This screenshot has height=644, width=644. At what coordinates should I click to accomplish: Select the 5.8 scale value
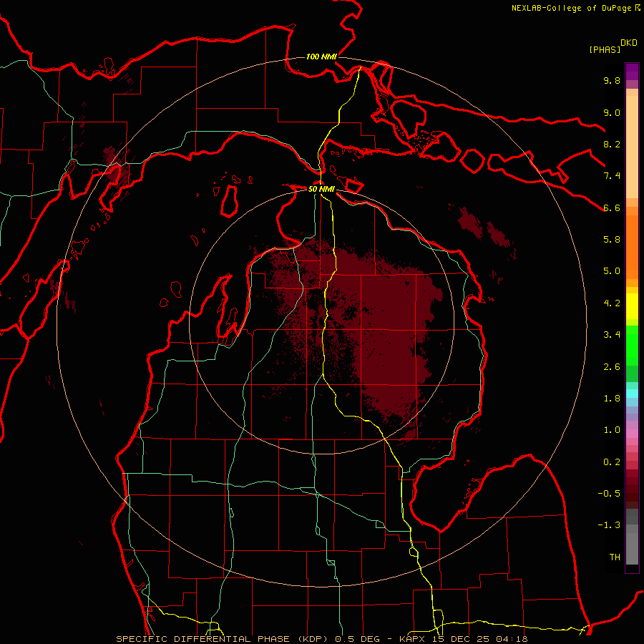tap(612, 240)
